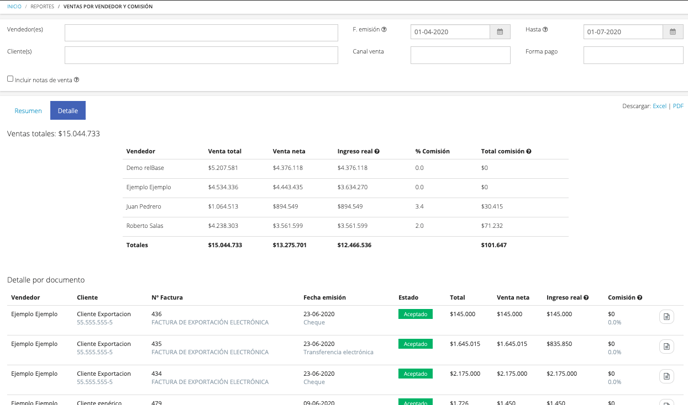This screenshot has width=688, height=405.
Task: Click Cheque payment link on invoice 436
Action: click(314, 323)
